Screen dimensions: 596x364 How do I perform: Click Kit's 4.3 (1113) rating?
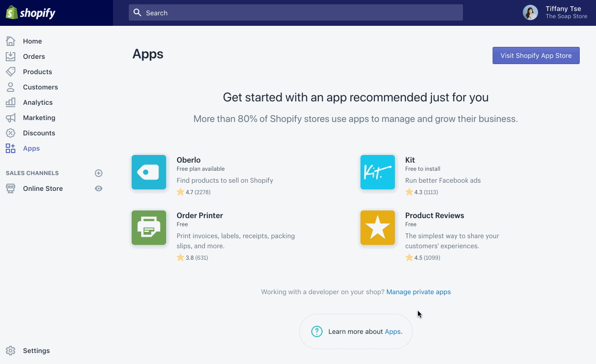click(x=422, y=192)
